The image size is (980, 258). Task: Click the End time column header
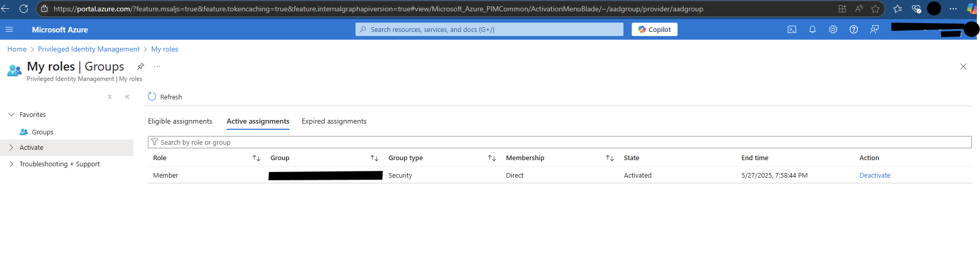755,158
